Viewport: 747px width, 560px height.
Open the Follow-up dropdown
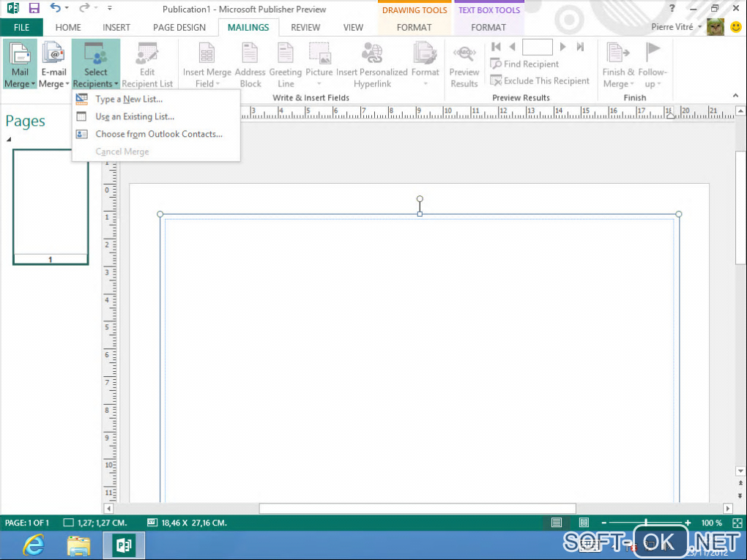(653, 64)
